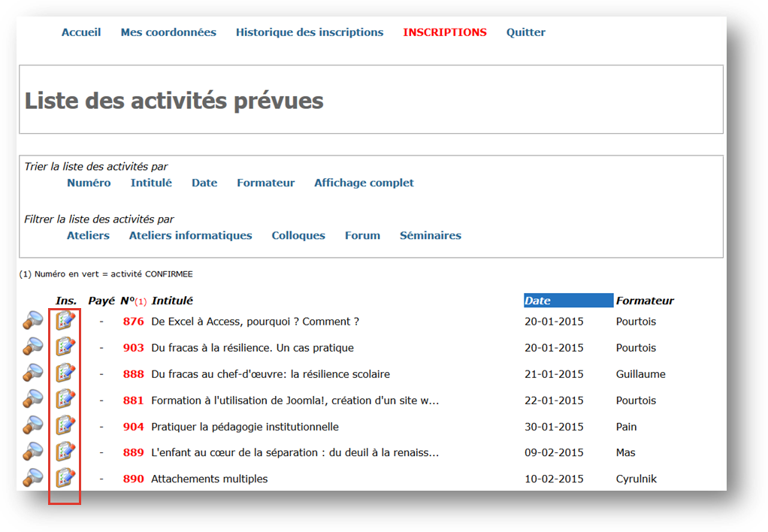This screenshot has height=532, width=768.
Task: Click the inscription clipboard icon for activity 888
Action: 65,373
